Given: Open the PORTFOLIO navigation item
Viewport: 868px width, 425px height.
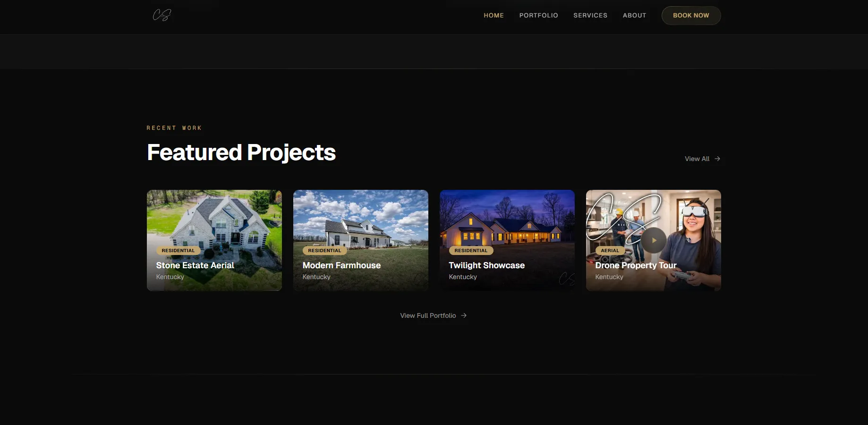Looking at the screenshot, I should tap(538, 15).
